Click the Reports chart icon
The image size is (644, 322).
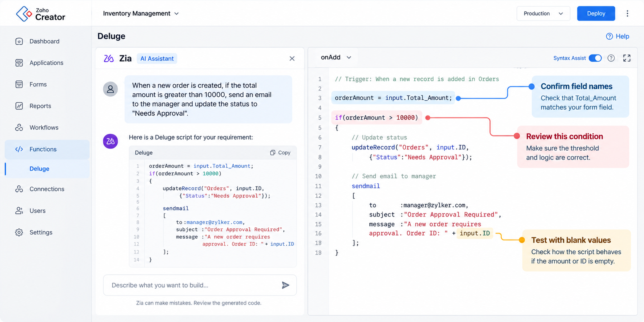coord(19,106)
